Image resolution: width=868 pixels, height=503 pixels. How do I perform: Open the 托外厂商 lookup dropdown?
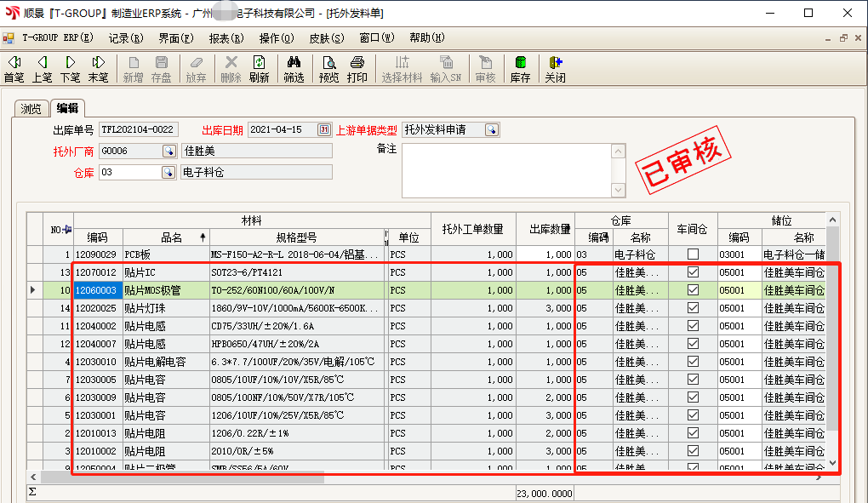168,151
